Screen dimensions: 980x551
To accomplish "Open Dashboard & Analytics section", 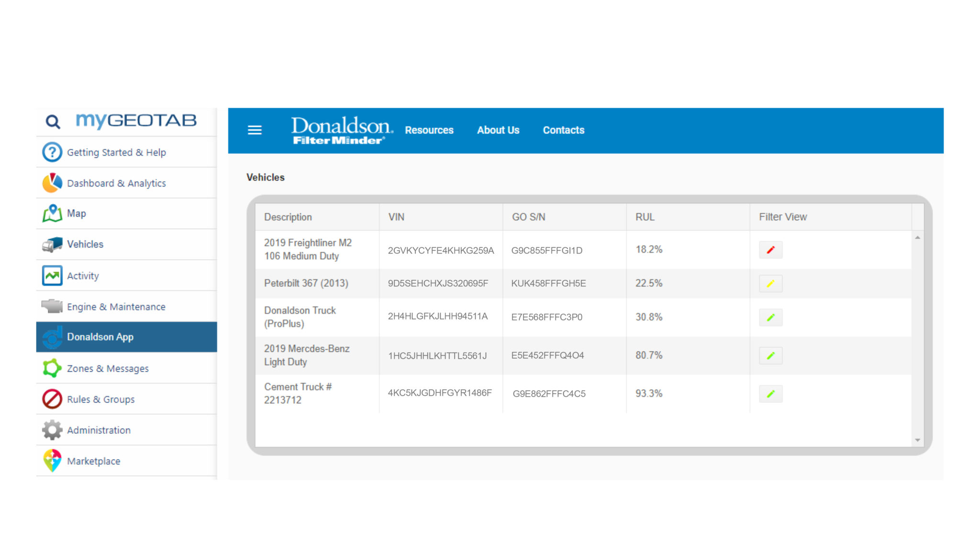I will point(116,183).
